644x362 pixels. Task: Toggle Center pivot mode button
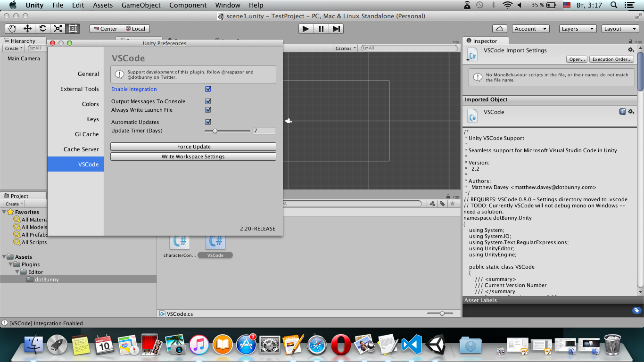105,29
